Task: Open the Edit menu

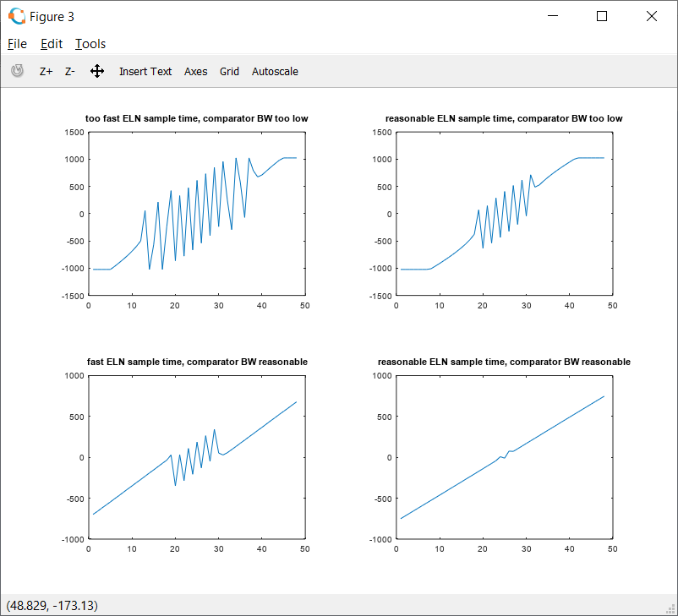Action: (x=52, y=44)
